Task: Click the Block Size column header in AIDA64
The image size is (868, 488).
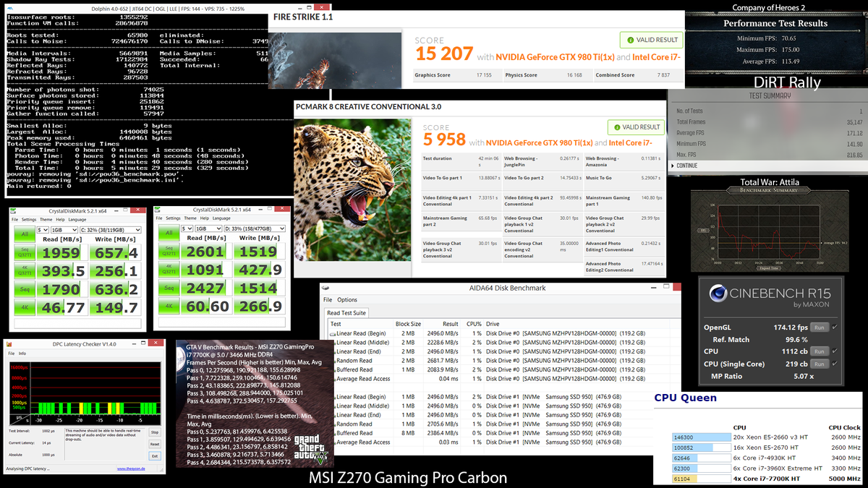Action: tap(409, 324)
